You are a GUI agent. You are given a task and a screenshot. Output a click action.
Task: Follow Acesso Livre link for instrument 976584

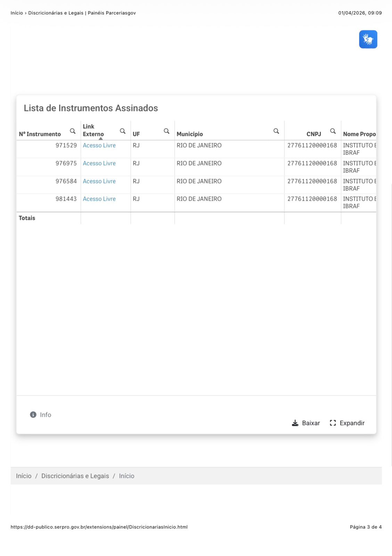tap(99, 181)
